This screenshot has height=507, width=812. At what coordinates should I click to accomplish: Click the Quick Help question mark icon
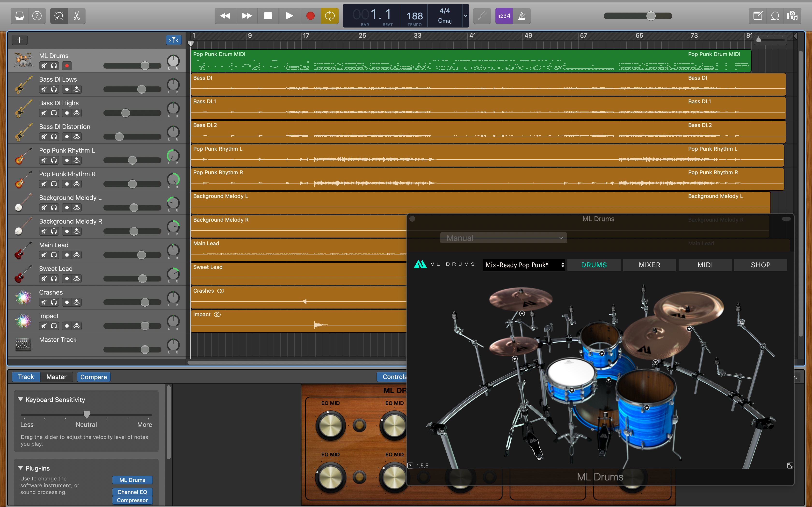[37, 16]
